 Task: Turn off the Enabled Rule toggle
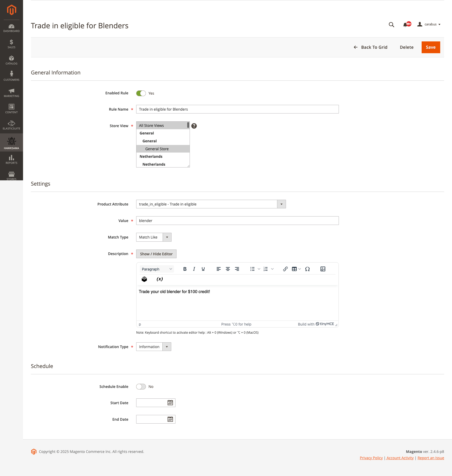[x=141, y=93]
